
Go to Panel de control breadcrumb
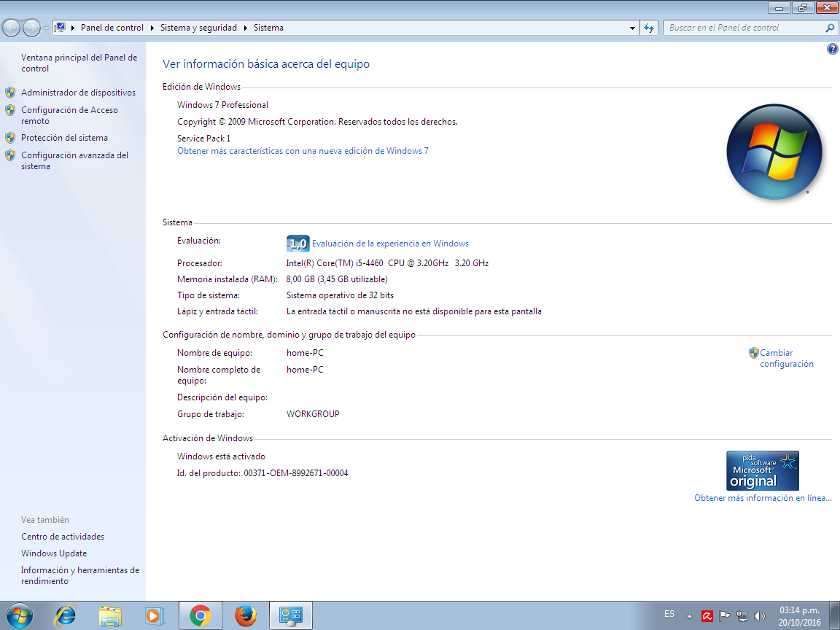[112, 28]
